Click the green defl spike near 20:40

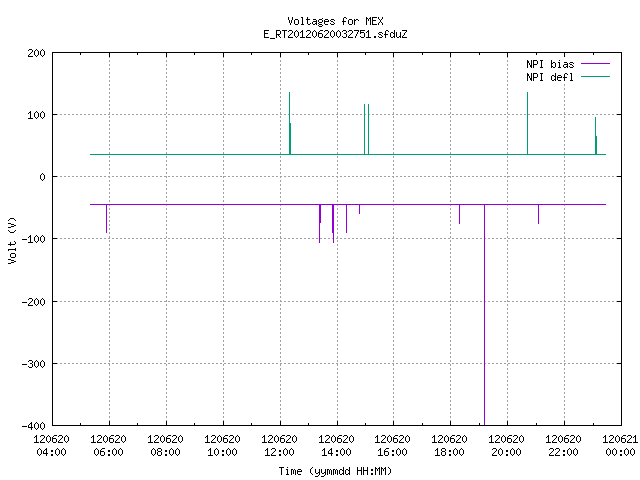coord(527,123)
